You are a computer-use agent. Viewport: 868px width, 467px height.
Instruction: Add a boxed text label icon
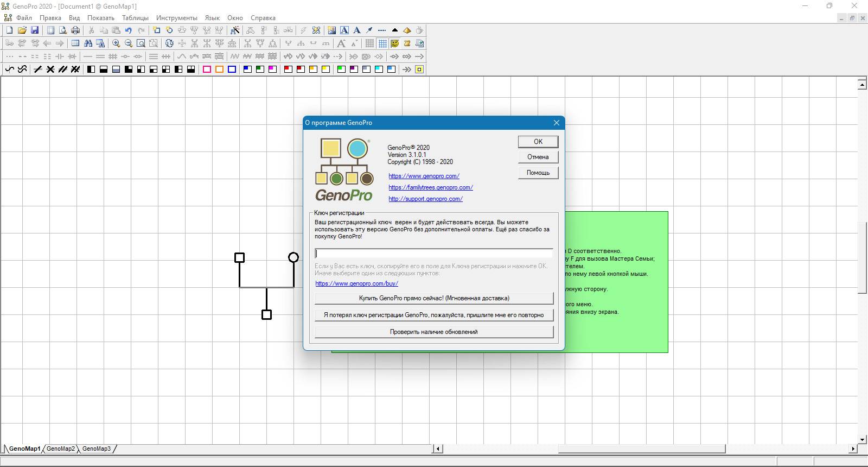[344, 30]
